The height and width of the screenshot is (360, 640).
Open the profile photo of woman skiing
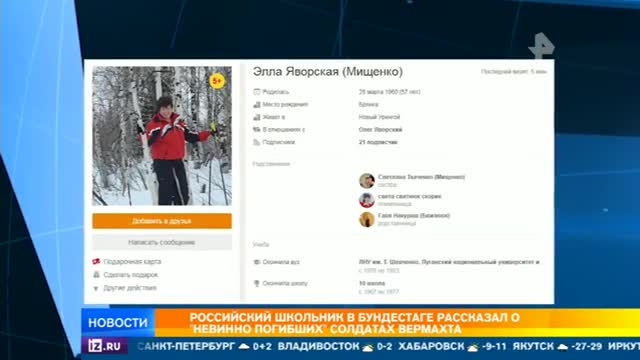tap(162, 136)
